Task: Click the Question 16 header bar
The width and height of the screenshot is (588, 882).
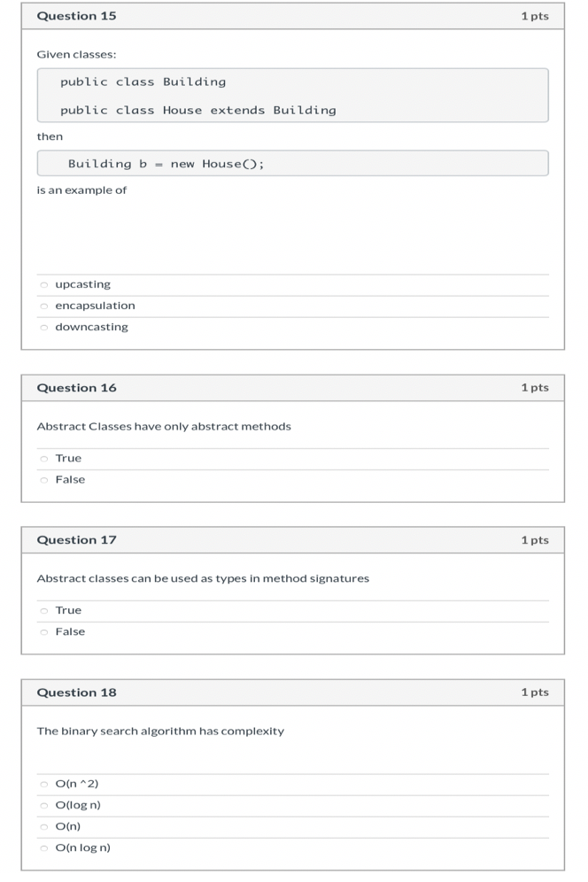Action: (292, 387)
